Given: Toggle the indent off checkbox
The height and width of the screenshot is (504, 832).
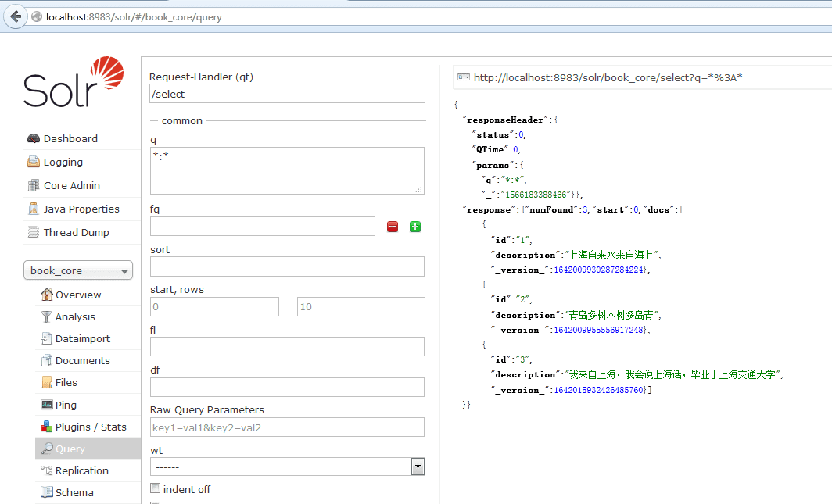Looking at the screenshot, I should (156, 489).
